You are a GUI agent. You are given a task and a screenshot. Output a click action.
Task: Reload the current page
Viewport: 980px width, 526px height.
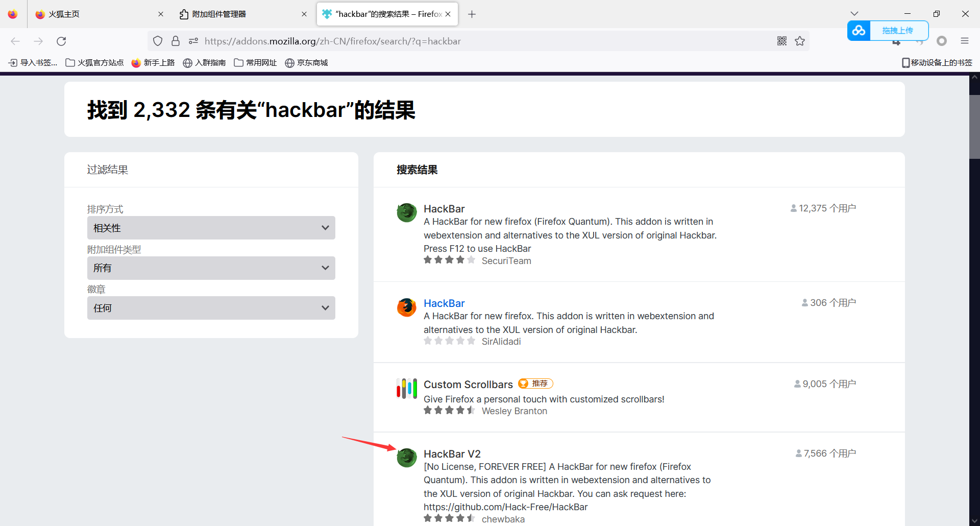[61, 41]
